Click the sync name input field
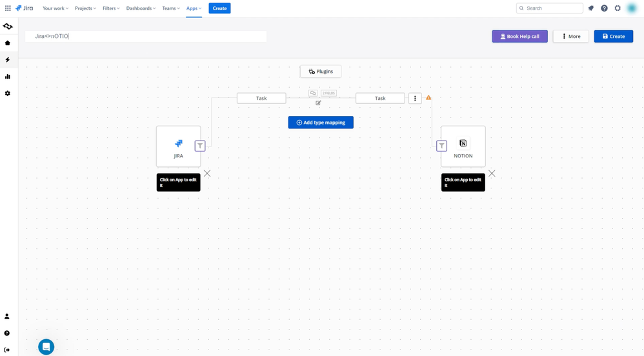Screen dimensions: 644x356 click(x=146, y=36)
